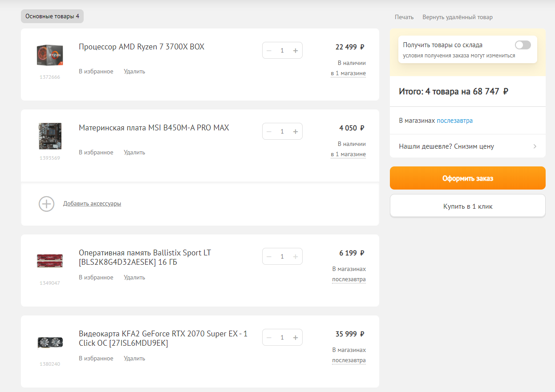Click the Печать link
555x392 pixels.
pos(404,17)
